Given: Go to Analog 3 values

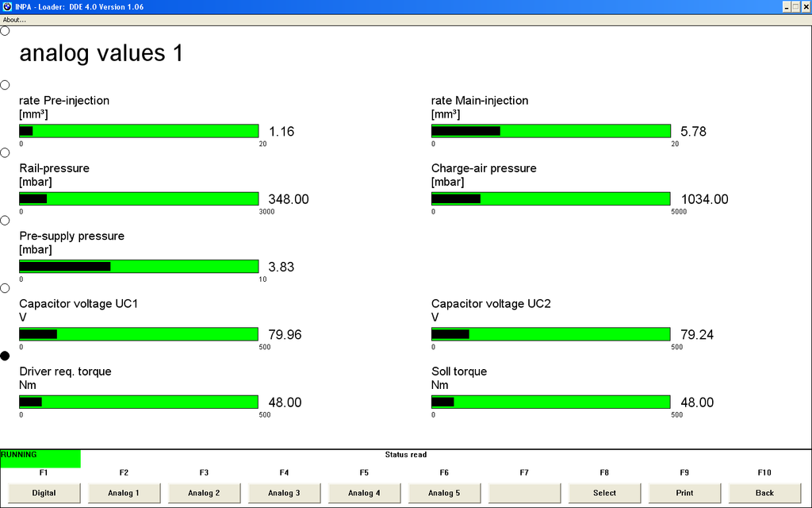Looking at the screenshot, I should tap(284, 493).
